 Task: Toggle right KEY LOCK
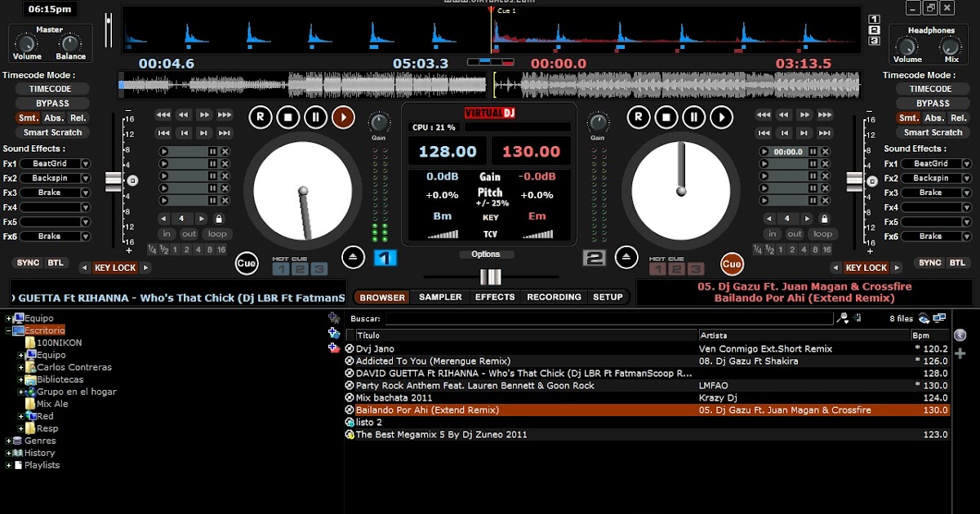pyautogui.click(x=866, y=268)
